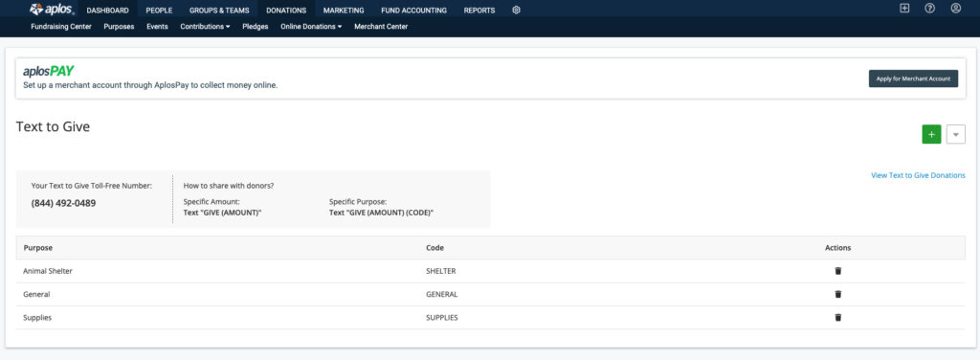Select the Animal Shelter purpose cell
The image size is (980, 360).
(48, 271)
